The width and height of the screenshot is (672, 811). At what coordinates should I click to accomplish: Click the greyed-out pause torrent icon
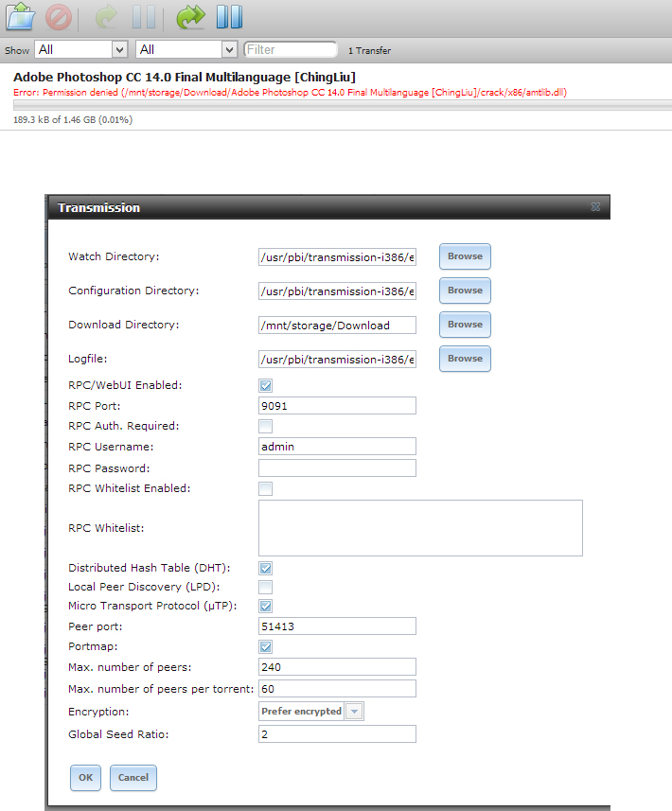tap(144, 16)
